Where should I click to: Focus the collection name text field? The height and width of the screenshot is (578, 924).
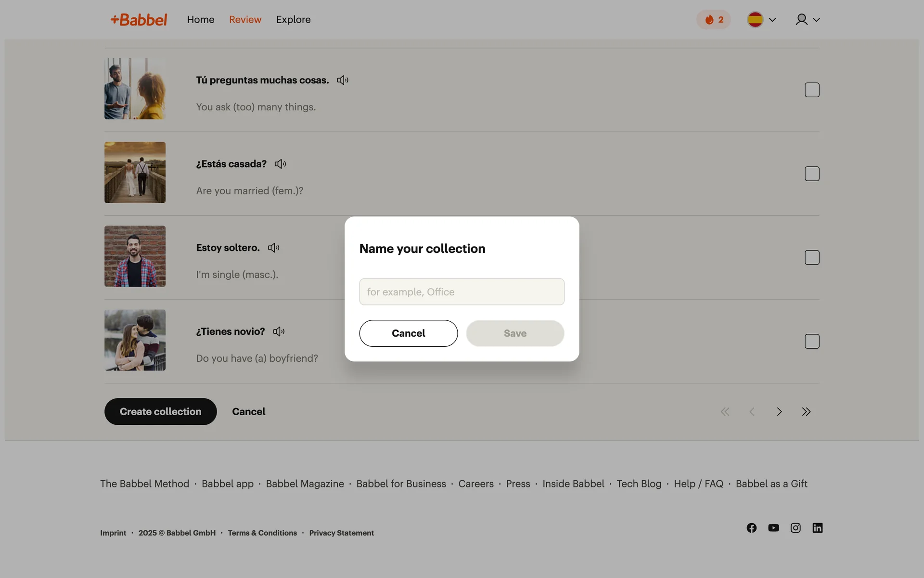pyautogui.click(x=462, y=292)
